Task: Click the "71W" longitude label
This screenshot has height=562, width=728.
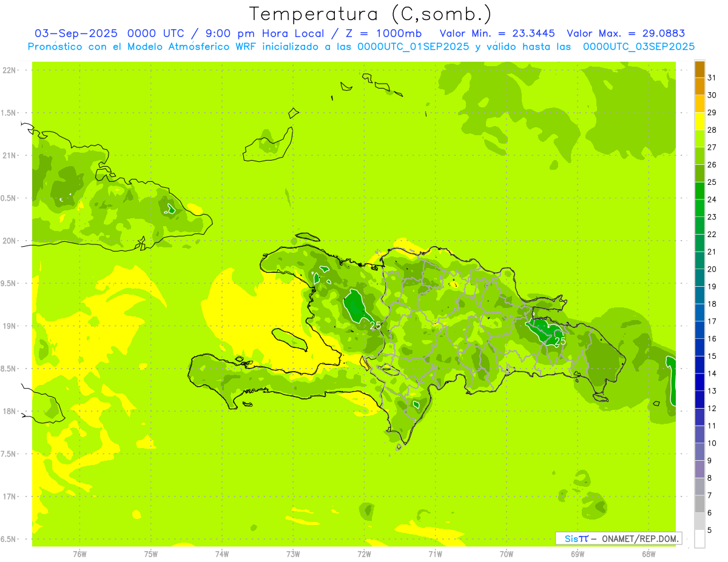Action: pos(435,554)
